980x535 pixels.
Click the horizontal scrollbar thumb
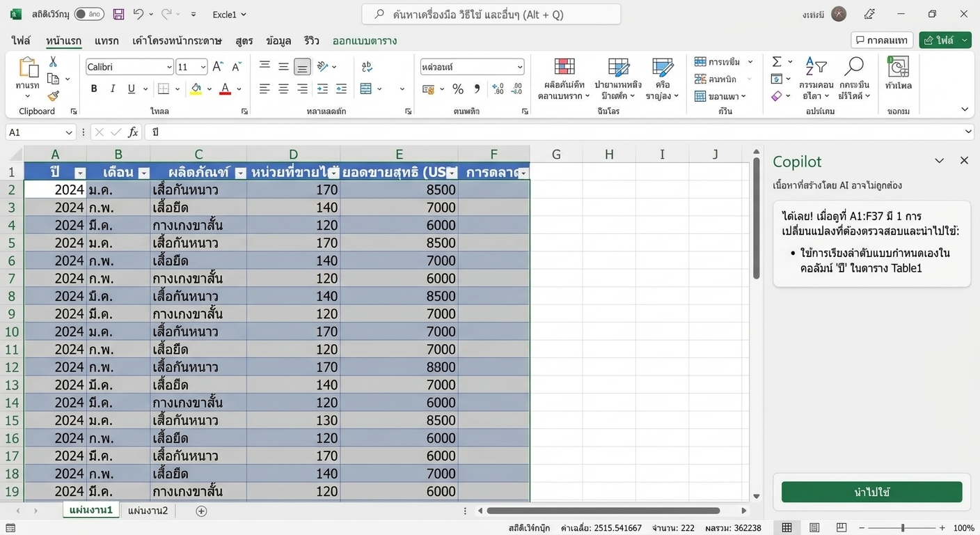[x=603, y=511]
